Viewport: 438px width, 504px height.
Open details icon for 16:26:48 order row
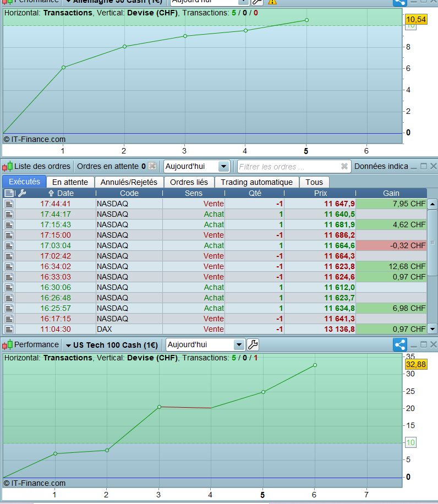[9, 298]
